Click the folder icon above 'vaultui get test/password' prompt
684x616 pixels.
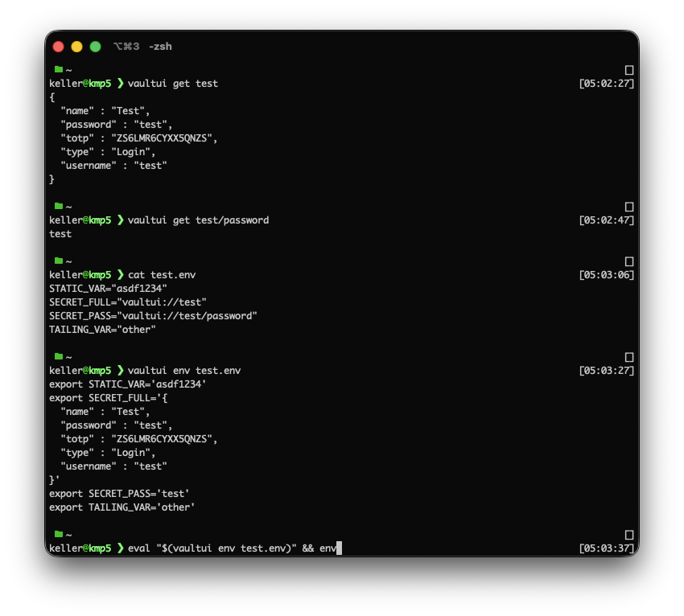pyautogui.click(x=59, y=206)
